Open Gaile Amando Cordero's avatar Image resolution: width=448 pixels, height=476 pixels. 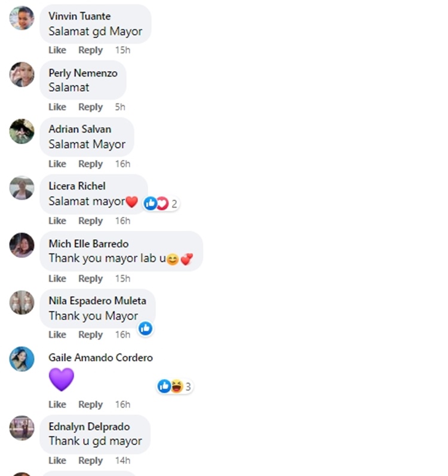(22, 359)
